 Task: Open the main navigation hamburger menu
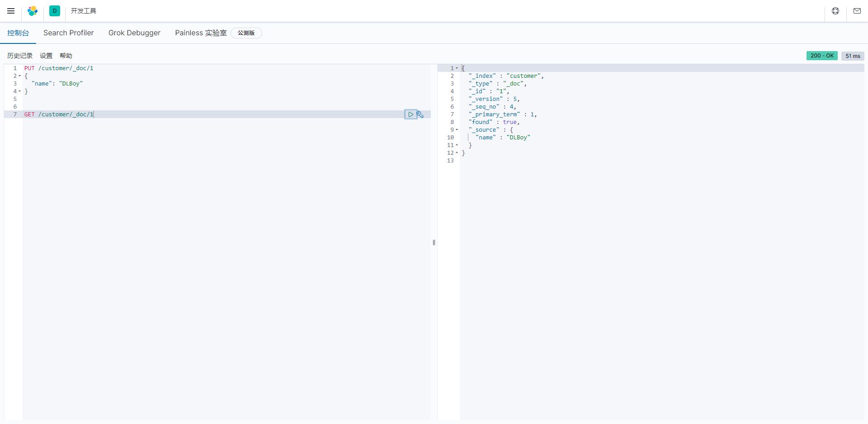click(11, 11)
